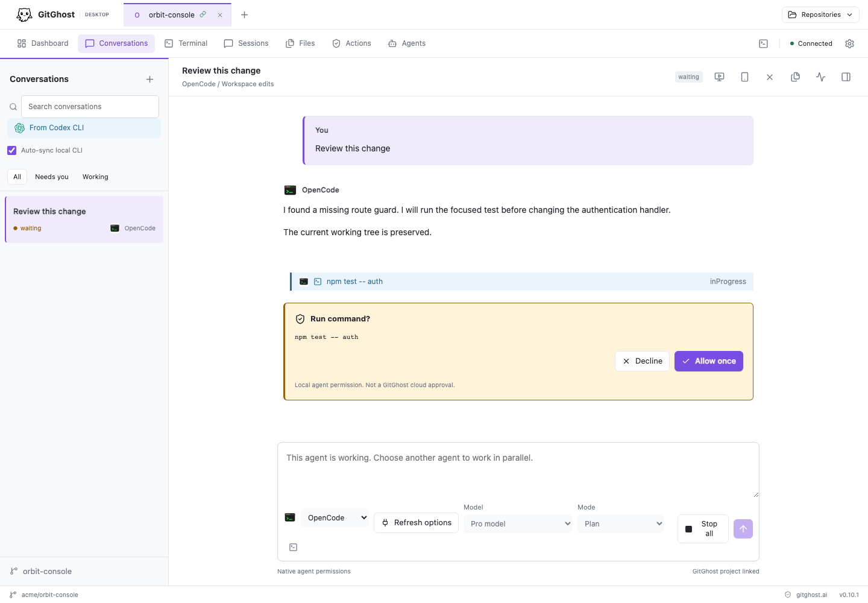
Task: Click the GitGhost logo icon
Action: coord(24,14)
